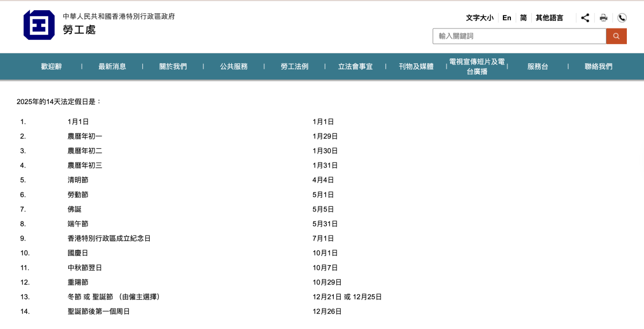Open the 歡迎辭 menu item
The width and height of the screenshot is (644, 329).
(52, 67)
